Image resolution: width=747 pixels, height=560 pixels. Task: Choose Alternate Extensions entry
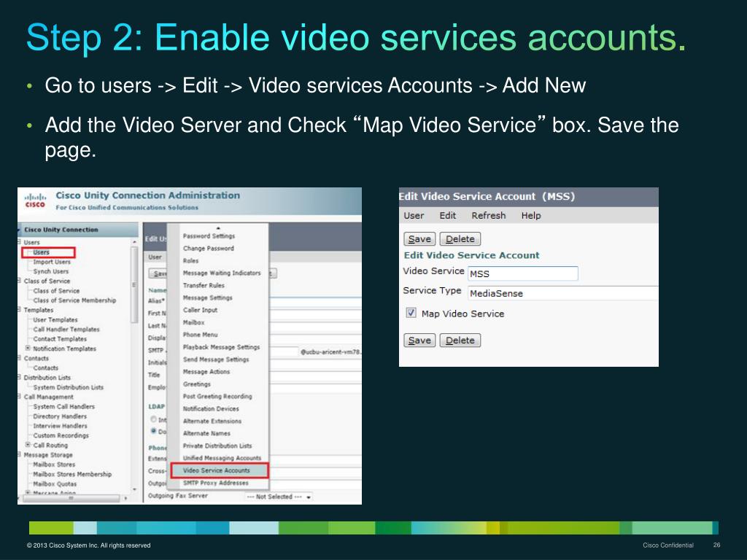coord(212,421)
